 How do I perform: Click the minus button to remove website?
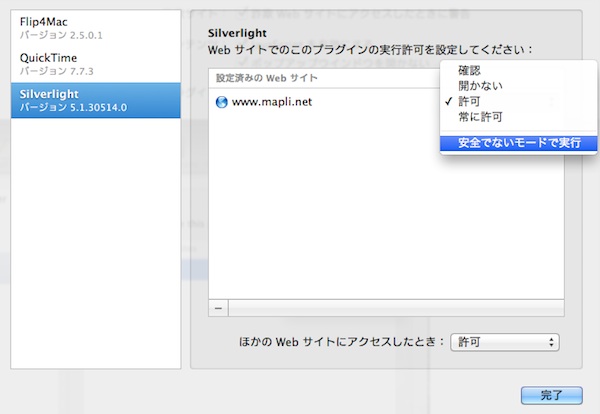coord(219,307)
